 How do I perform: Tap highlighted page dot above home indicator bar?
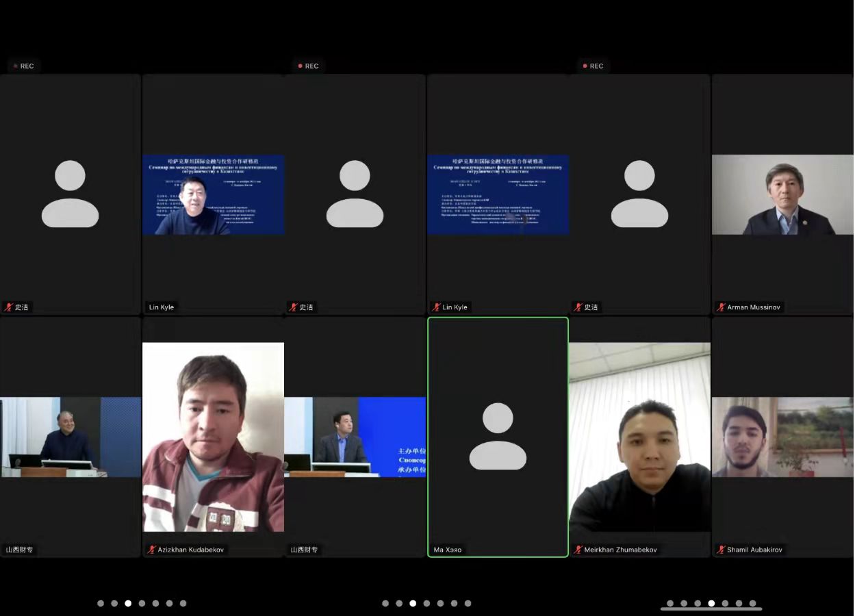711,603
